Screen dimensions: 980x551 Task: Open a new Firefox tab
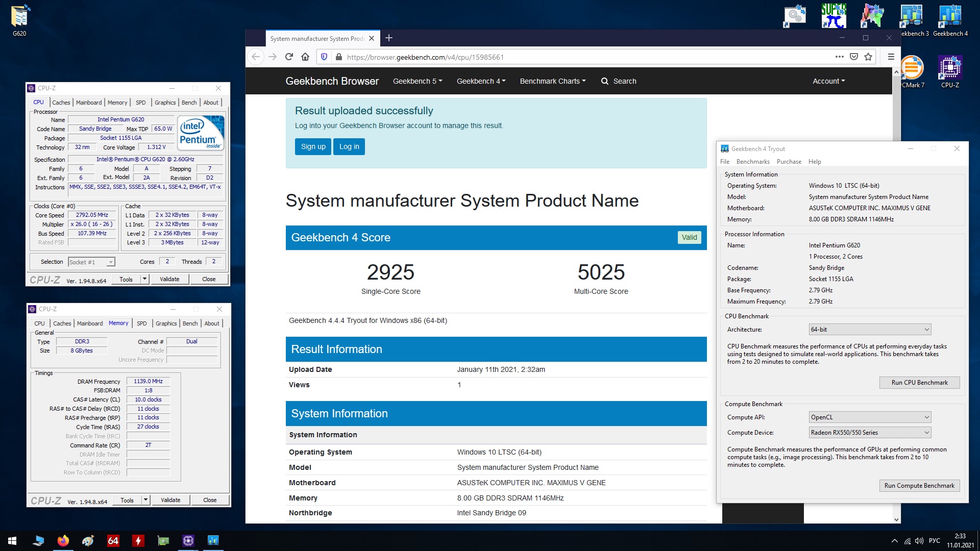tap(389, 38)
